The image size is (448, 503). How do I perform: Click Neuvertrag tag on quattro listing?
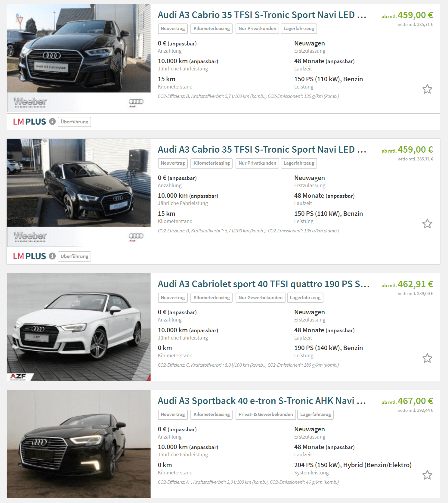click(x=173, y=298)
